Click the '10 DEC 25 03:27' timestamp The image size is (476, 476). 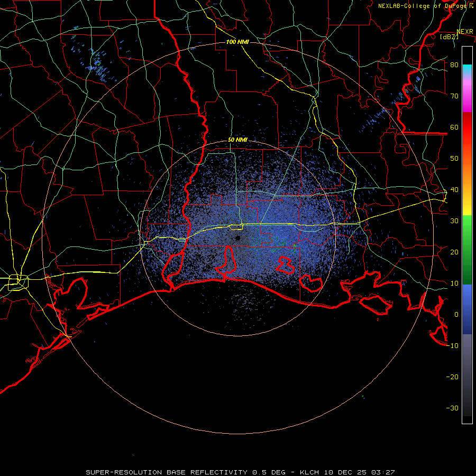[x=360, y=472]
